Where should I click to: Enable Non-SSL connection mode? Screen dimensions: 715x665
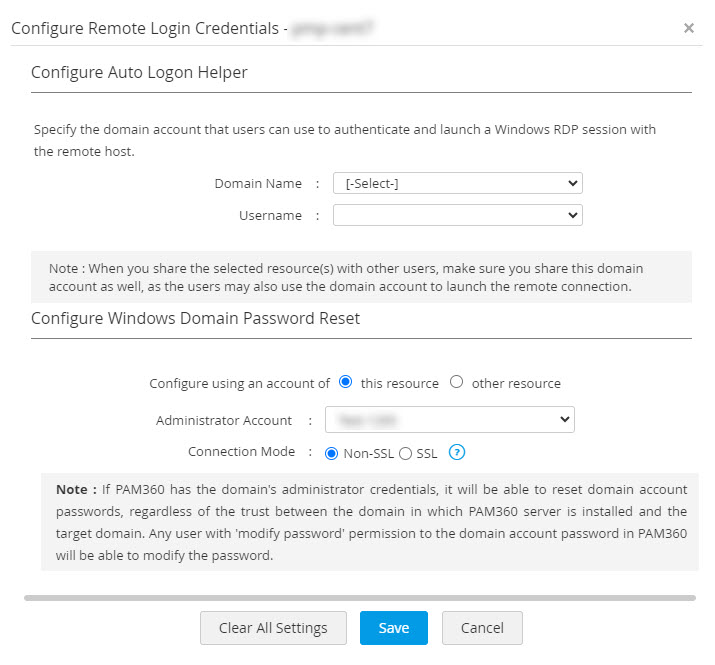click(x=333, y=453)
